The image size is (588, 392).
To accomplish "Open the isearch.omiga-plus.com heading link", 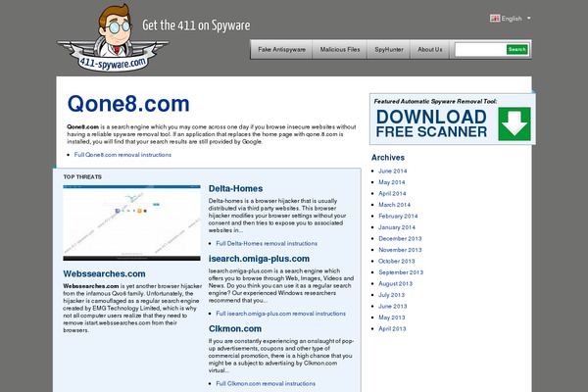I will 259,259.
